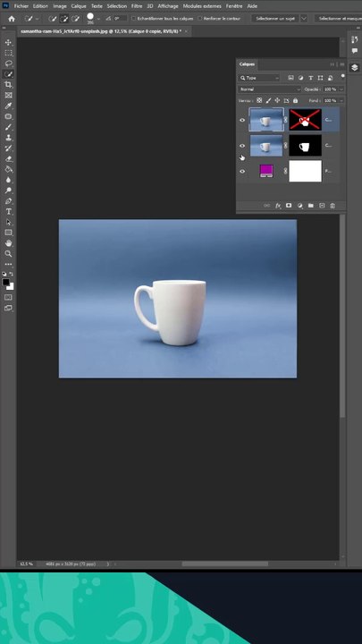Select the Zoom magnifier tool
362x644 pixels.
tap(8, 254)
